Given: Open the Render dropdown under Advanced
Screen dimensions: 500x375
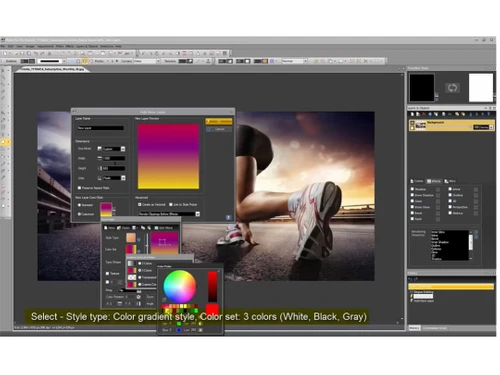Looking at the screenshot, I should [x=198, y=214].
